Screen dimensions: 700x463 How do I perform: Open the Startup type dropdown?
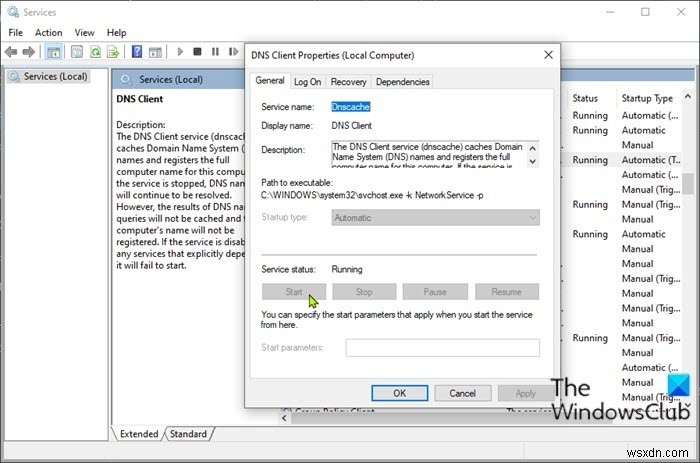click(435, 218)
